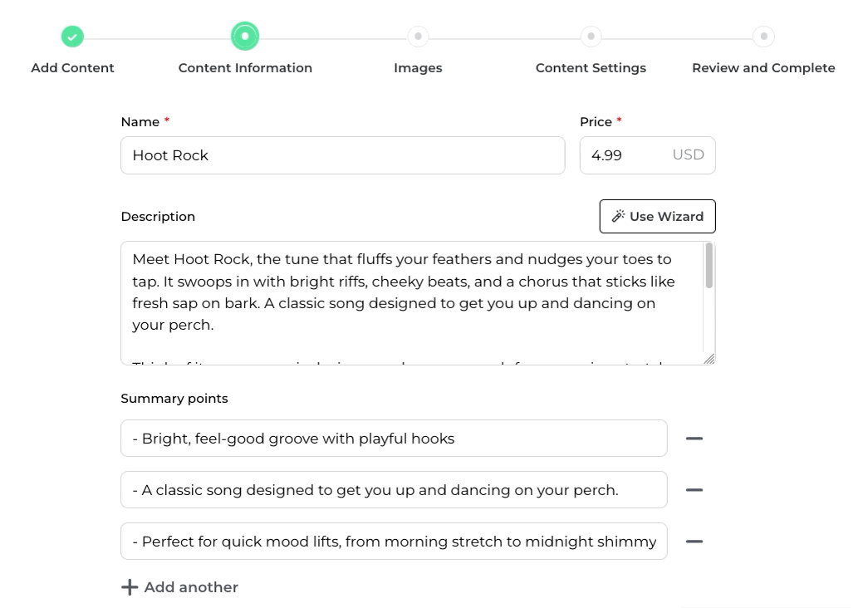Click the Description resize handle corner
Viewport: 868px width, 608px height.
click(x=709, y=359)
